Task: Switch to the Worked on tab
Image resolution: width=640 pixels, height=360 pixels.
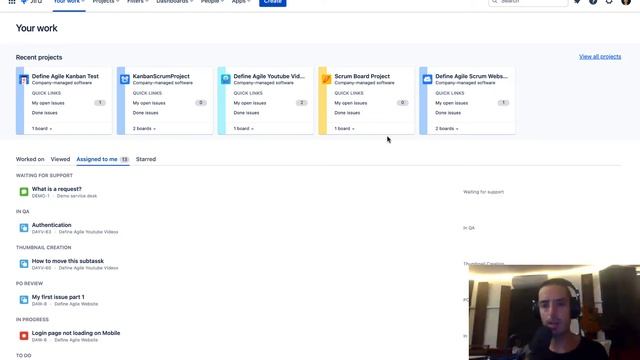Action: pyautogui.click(x=30, y=159)
